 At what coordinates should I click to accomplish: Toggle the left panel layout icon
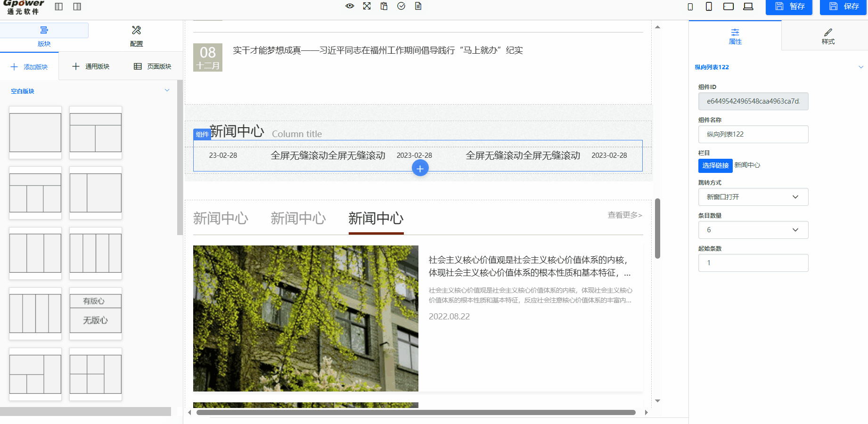[x=59, y=7]
